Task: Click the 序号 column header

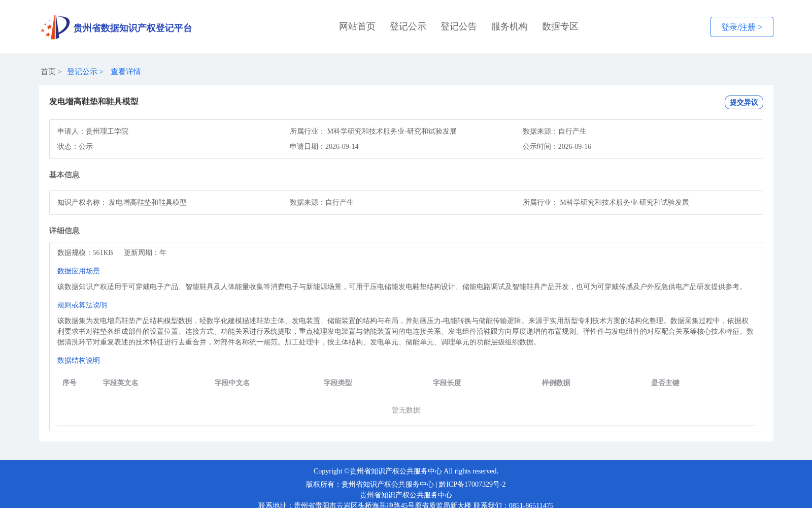Action: (70, 383)
